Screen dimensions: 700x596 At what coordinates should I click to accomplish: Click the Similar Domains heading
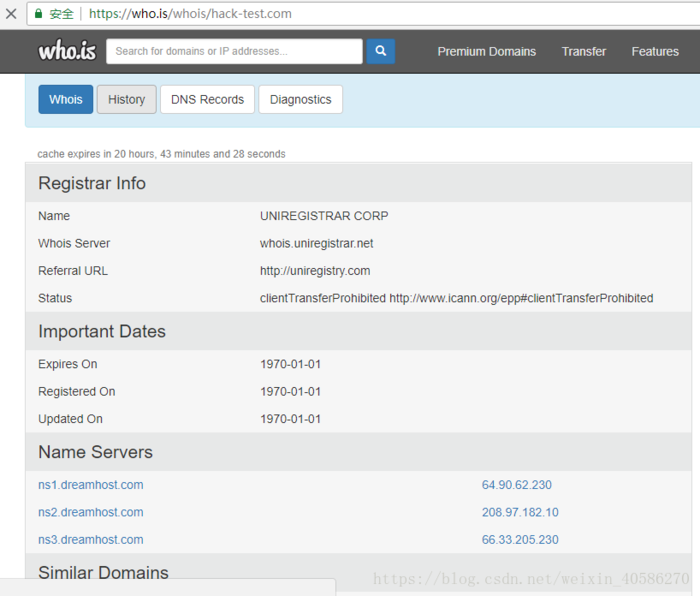coord(104,572)
